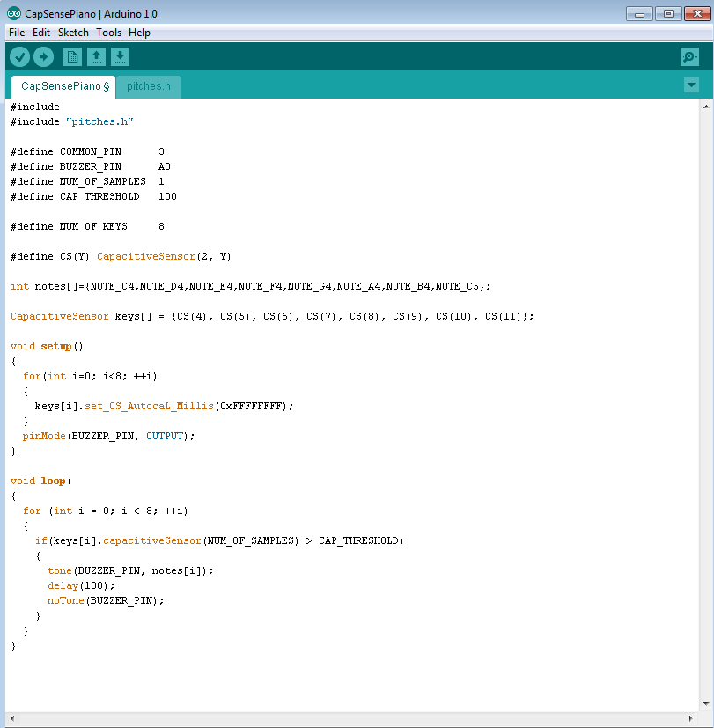Click the tone(BUZZER_PIN, notes[i]) line
714x728 pixels.
pyautogui.click(x=130, y=570)
